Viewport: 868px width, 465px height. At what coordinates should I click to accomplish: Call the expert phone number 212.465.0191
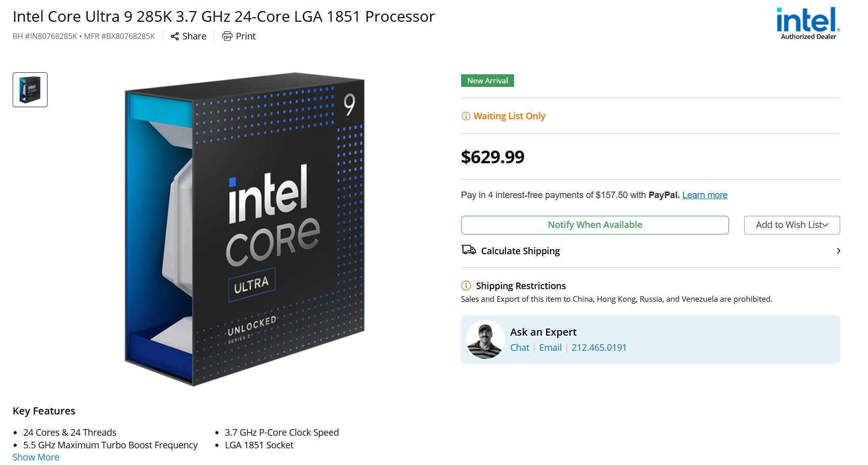[599, 347]
